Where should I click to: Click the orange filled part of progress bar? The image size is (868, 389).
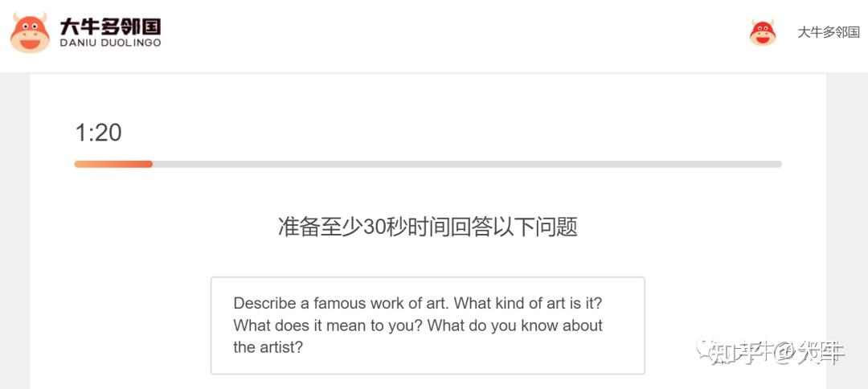click(x=113, y=164)
